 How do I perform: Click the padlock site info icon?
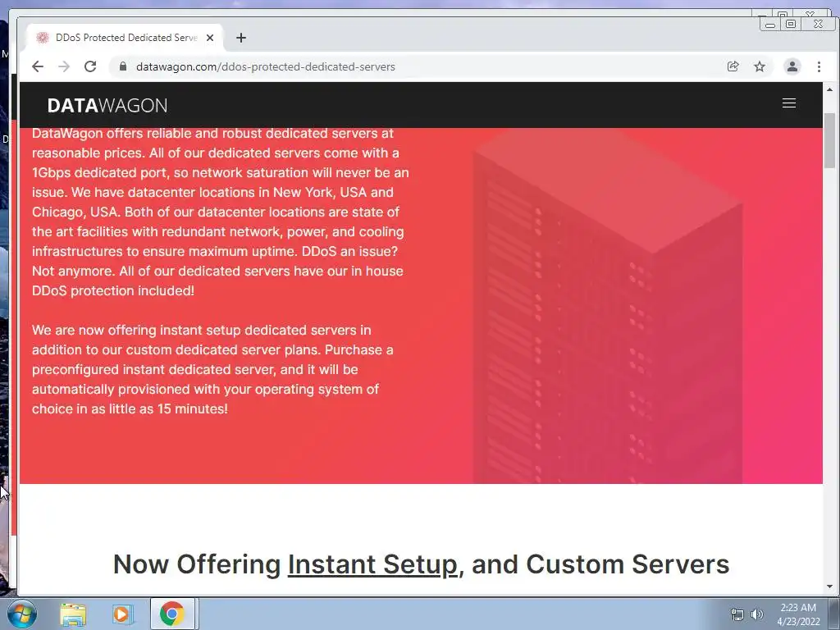pyautogui.click(x=123, y=66)
